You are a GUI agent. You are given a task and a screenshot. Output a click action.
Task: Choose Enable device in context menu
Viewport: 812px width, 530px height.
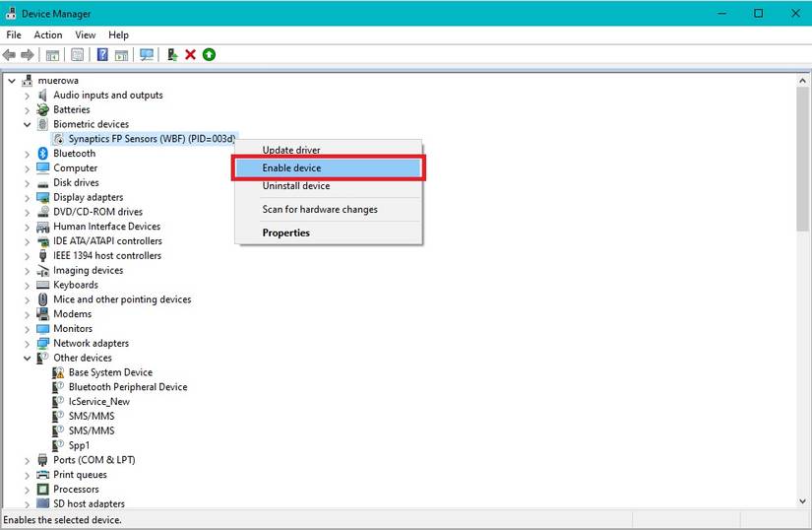(x=329, y=167)
